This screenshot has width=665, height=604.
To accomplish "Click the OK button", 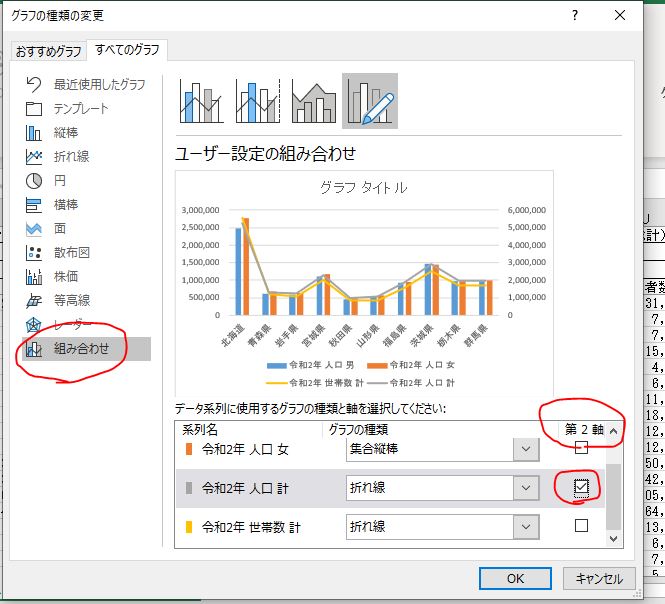I will [x=515, y=578].
